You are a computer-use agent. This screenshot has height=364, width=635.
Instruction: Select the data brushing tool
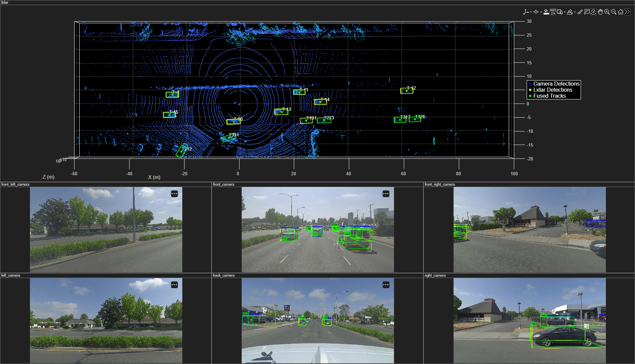click(x=580, y=12)
